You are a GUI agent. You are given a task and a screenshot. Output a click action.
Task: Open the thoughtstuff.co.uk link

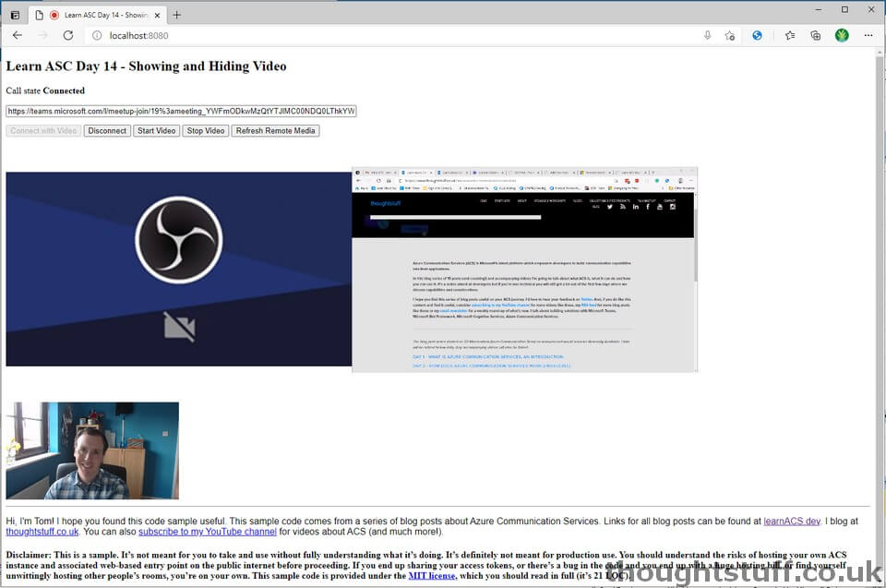click(42, 532)
